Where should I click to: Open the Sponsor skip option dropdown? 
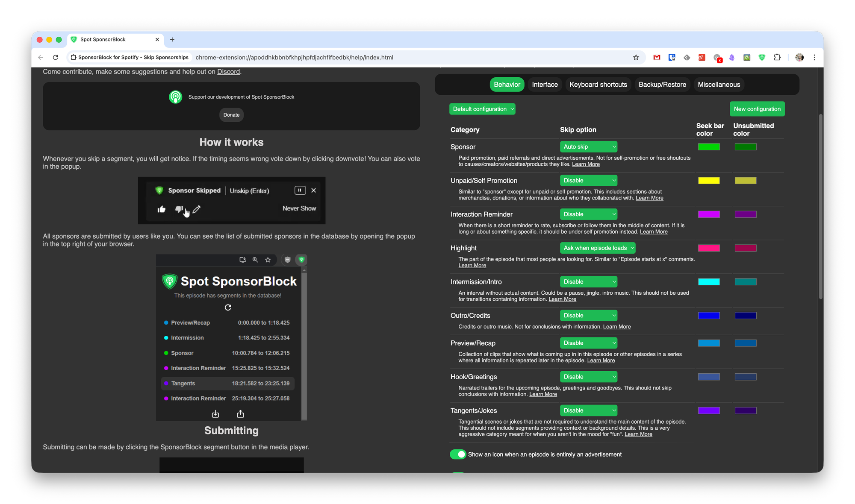coord(589,147)
